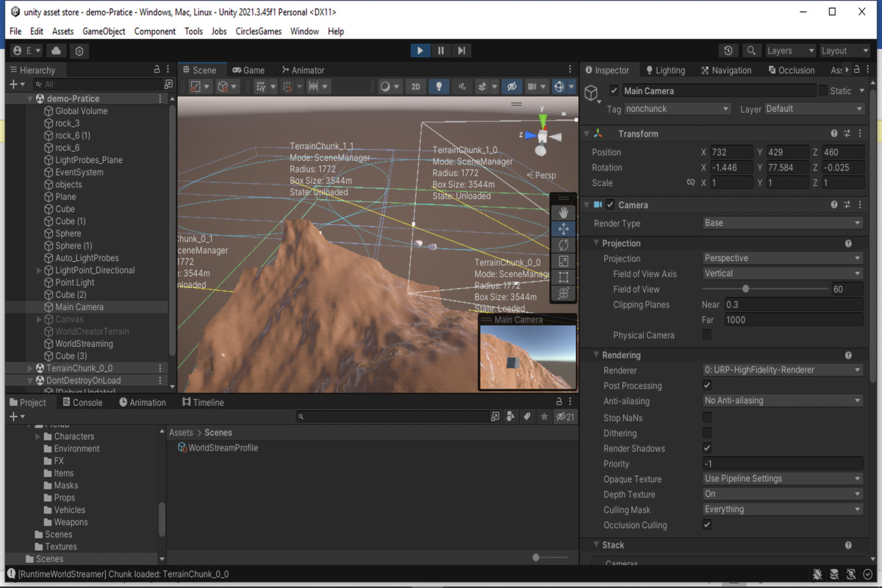
Task: Select the Transform tool in Scene overlay
Action: [564, 293]
